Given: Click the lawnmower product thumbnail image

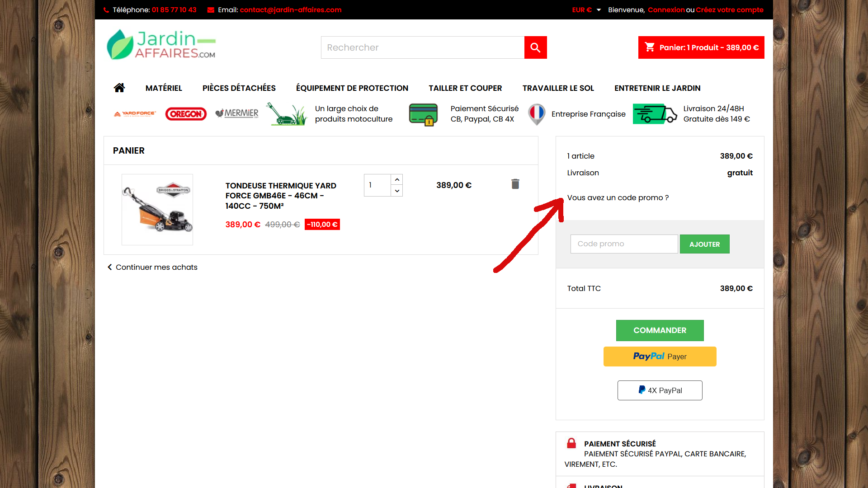Looking at the screenshot, I should point(157,209).
